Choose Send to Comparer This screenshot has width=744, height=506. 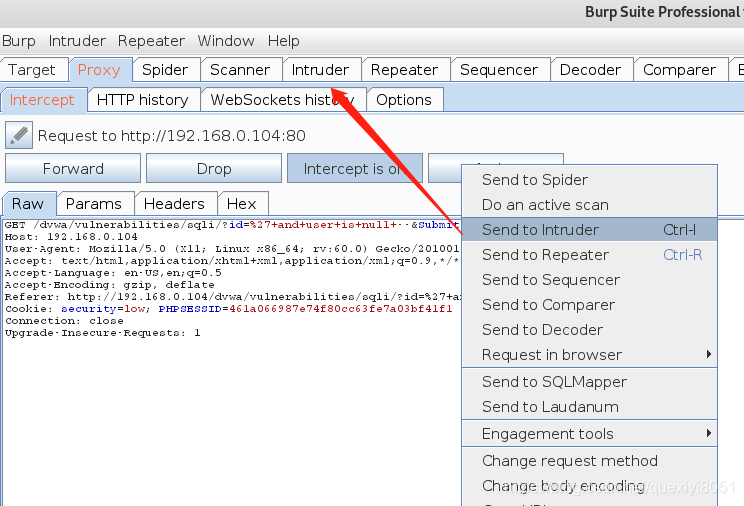click(x=589, y=305)
